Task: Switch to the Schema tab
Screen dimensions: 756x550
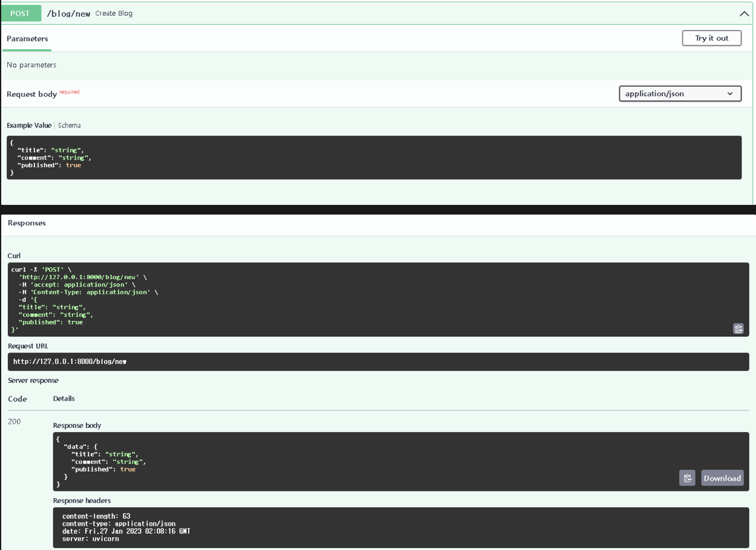Action: tap(70, 126)
